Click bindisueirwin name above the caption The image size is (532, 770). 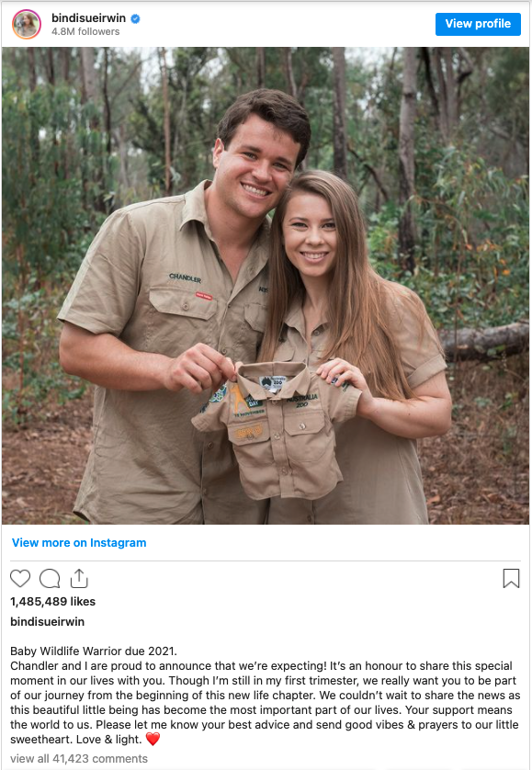[47, 622]
